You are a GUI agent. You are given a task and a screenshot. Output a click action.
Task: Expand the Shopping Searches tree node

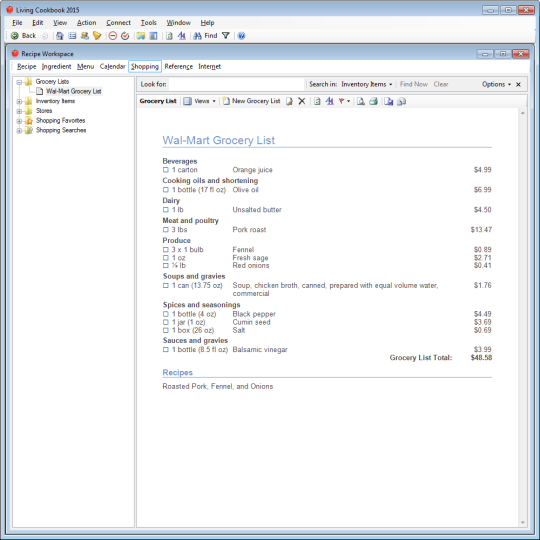pos(19,131)
